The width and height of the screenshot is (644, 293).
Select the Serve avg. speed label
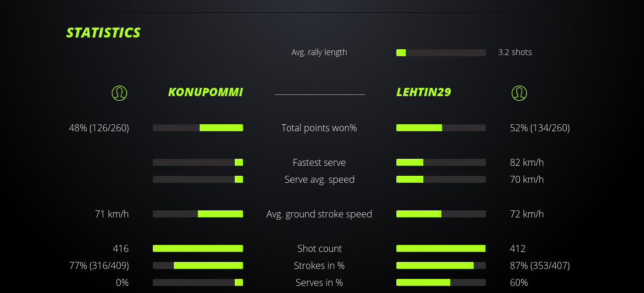coord(319,179)
